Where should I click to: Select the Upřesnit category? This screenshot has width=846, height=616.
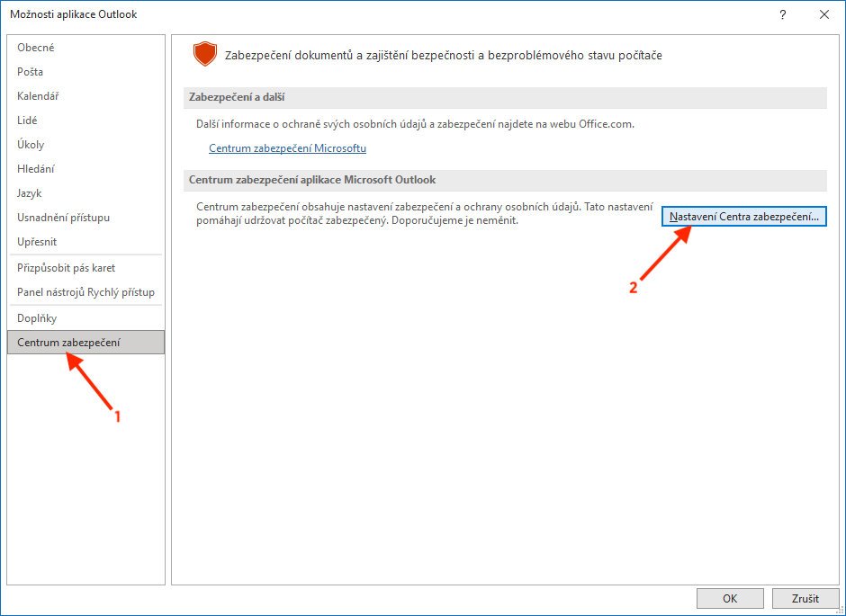click(x=37, y=242)
